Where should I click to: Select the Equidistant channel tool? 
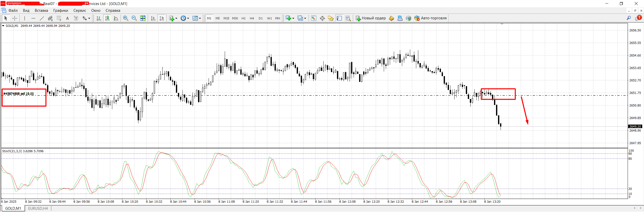coord(50,18)
